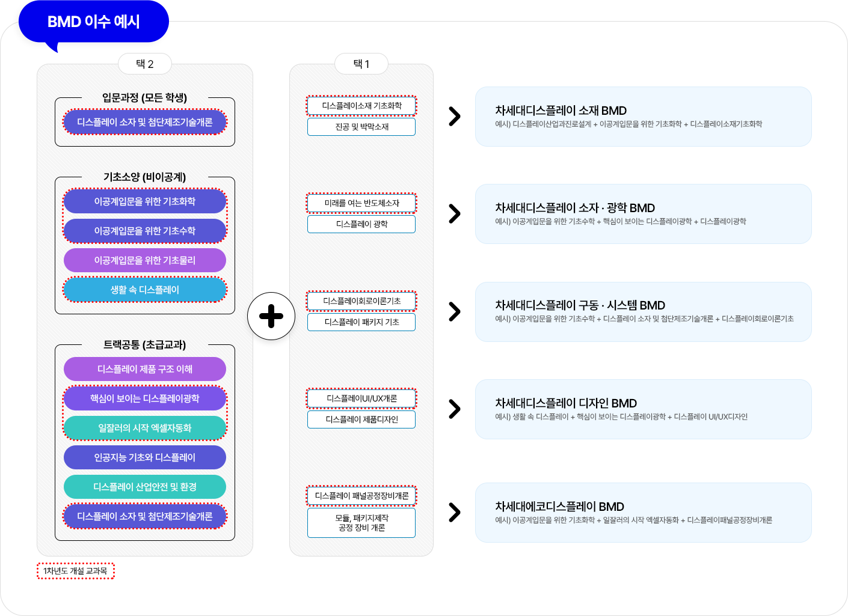Select the 디스플레이 패널공정장비개론 box
848x616 pixels.
[361, 496]
